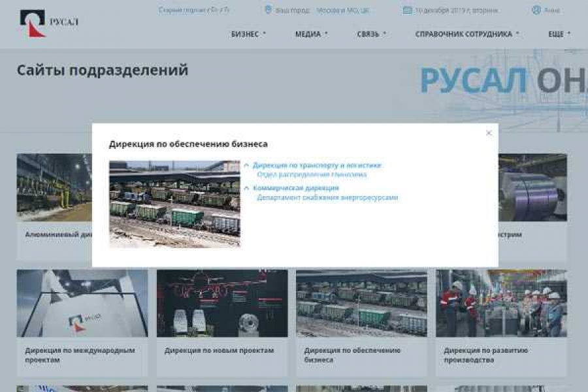Open 'Департамент снабжения энергоресурсами' link
Image resolution: width=588 pixels, height=392 pixels.
pos(327,197)
